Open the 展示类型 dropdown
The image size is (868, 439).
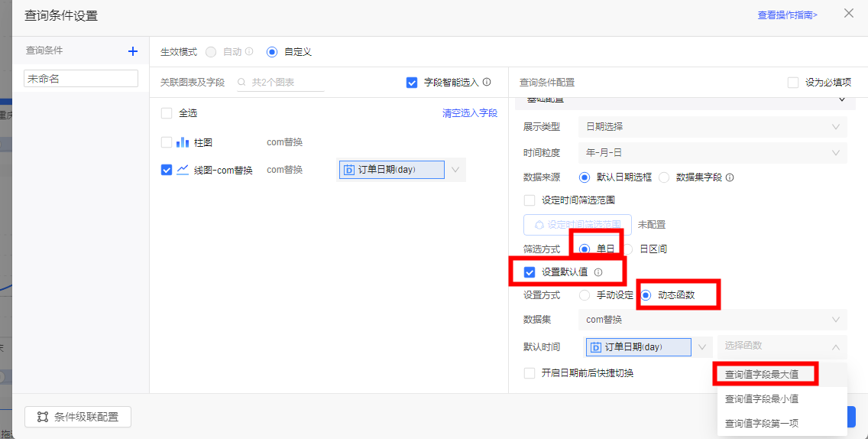[x=712, y=126]
